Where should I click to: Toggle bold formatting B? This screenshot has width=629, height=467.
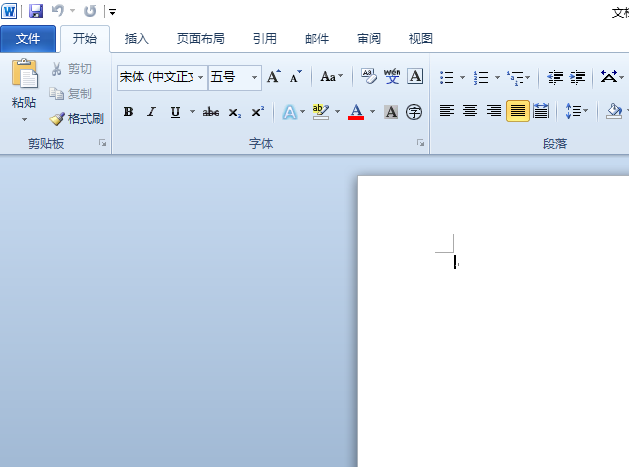128,112
